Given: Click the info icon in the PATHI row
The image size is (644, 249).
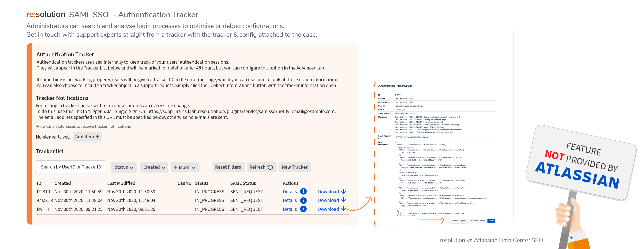Looking at the screenshot, I should coord(303,209).
